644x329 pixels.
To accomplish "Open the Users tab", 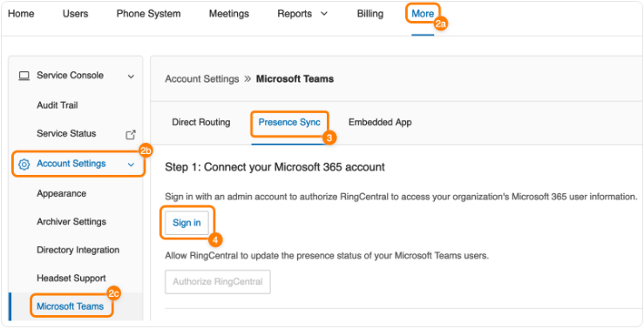I will coord(75,14).
